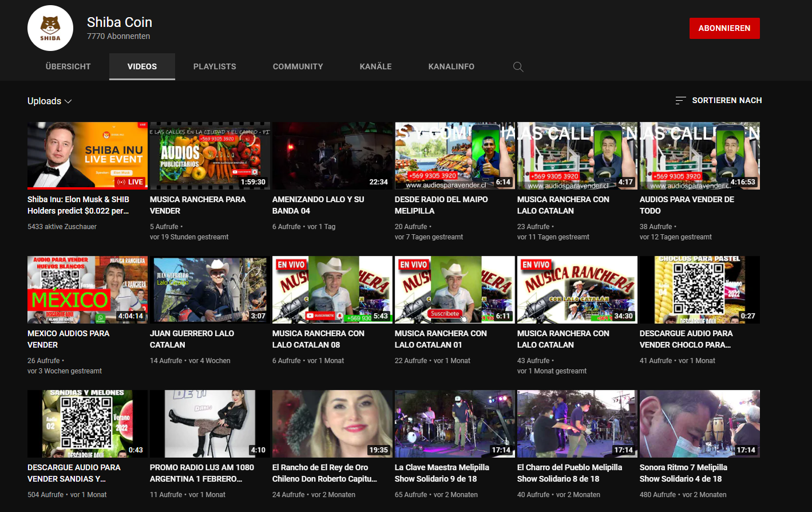
Task: Open PROMO RADIO LU3 thumbnail
Action: tap(210, 423)
